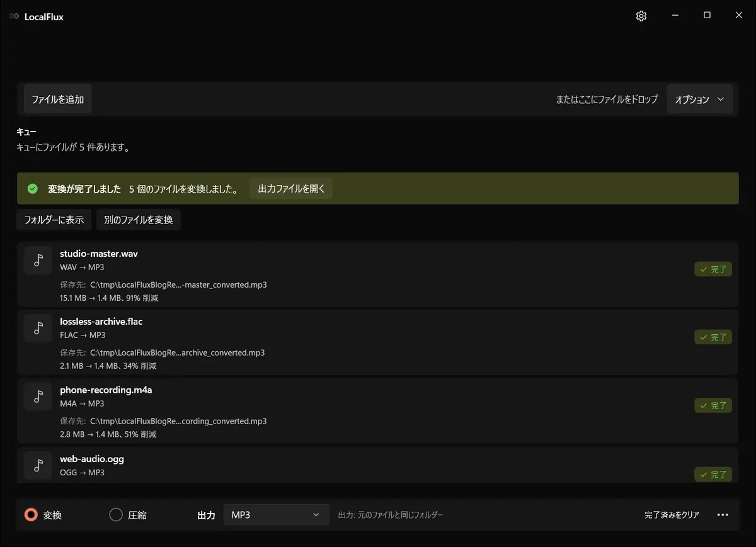Image resolution: width=756 pixels, height=547 pixels.
Task: Click the music note icon for web-audio.ogg
Action: pyautogui.click(x=38, y=465)
